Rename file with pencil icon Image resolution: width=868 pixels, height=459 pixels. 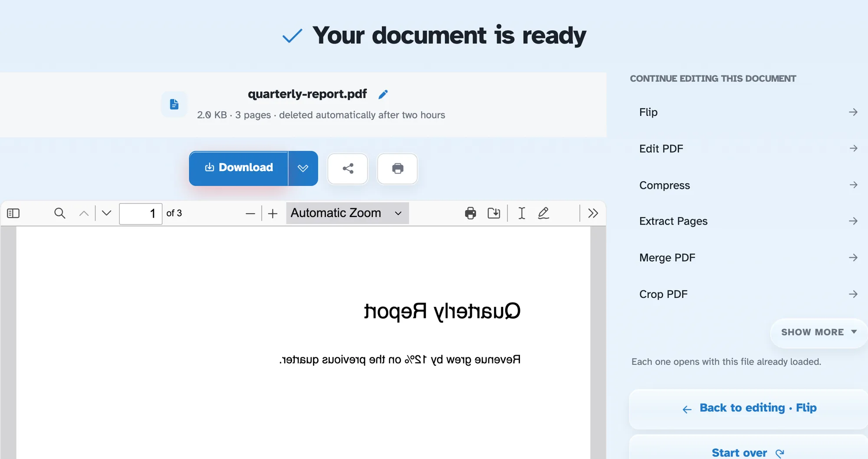click(383, 94)
